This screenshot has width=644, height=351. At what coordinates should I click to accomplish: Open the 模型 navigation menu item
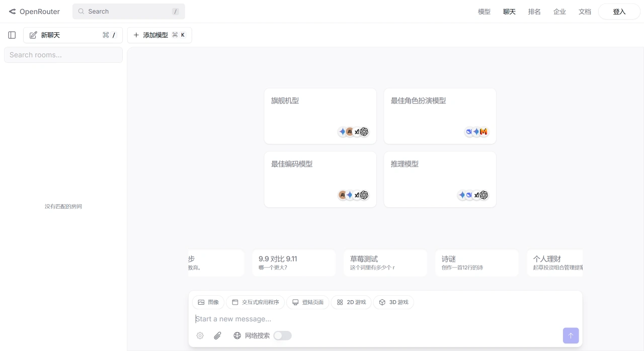tap(484, 12)
